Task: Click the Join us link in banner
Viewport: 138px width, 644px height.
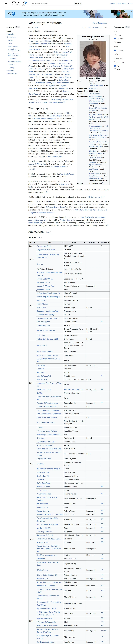Action: [x=60, y=15]
